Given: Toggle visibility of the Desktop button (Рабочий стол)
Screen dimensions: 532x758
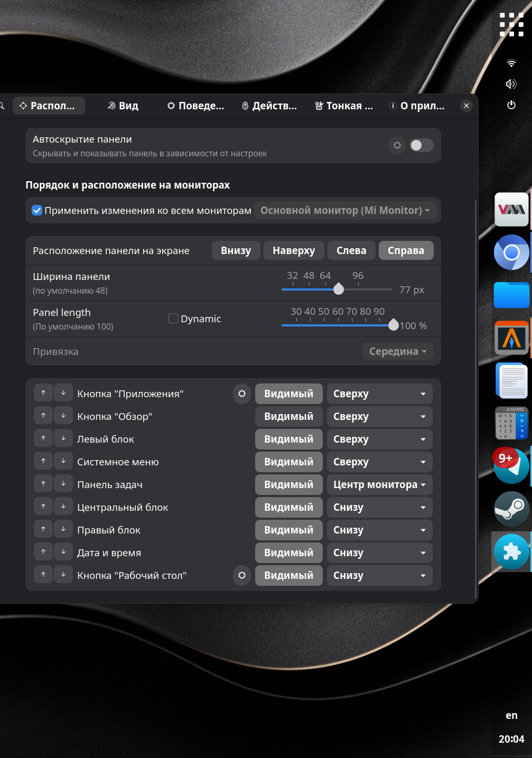Looking at the screenshot, I should (289, 575).
